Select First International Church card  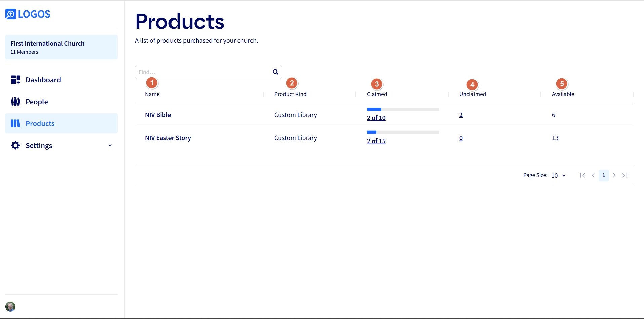62,47
